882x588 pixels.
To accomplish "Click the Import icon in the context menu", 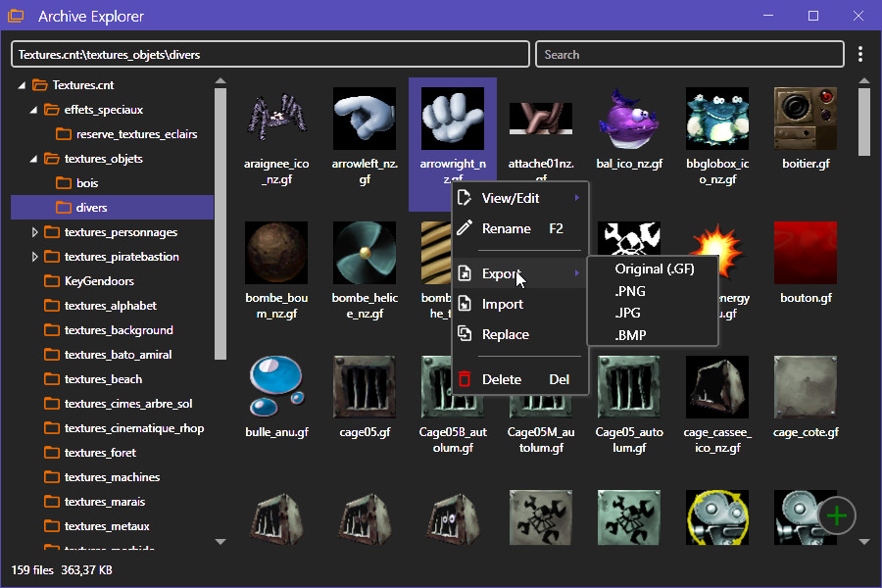I will click(x=465, y=304).
